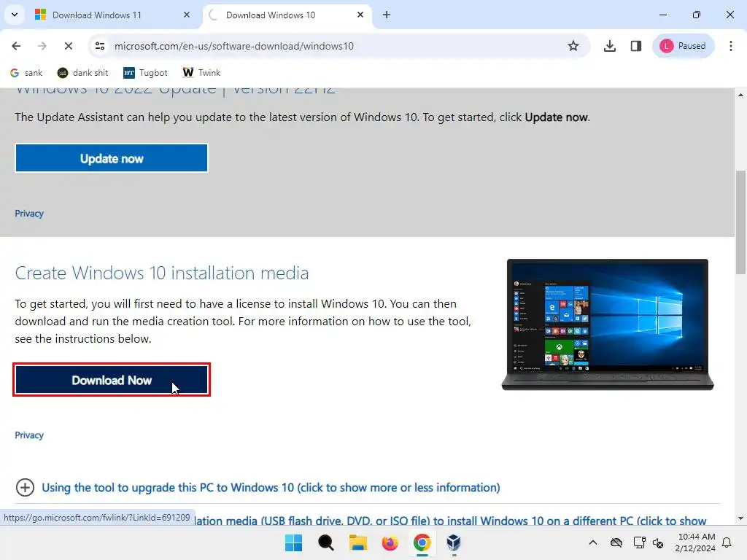Close the Download Windows 10 tab
The height and width of the screenshot is (560, 747).
pyautogui.click(x=360, y=15)
